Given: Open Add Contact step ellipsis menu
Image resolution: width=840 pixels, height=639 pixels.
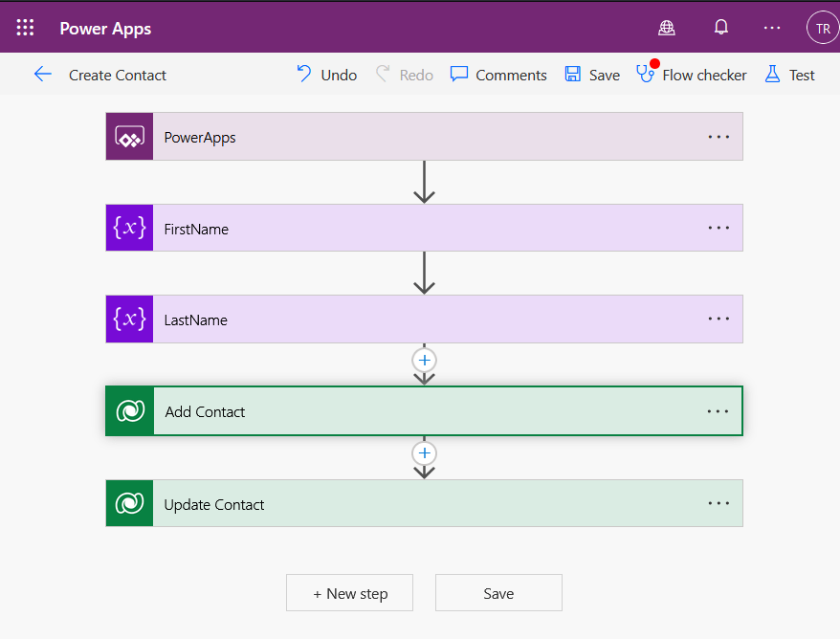Looking at the screenshot, I should pos(718,411).
